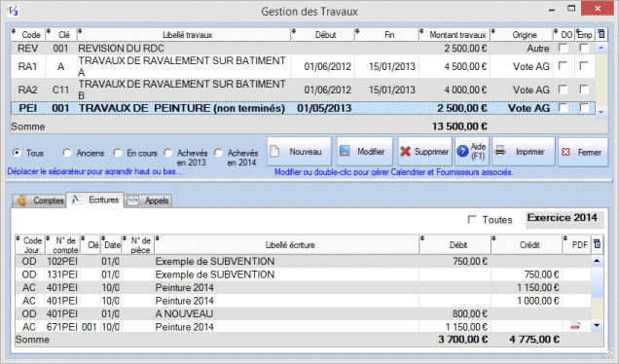
Task: Sort by the Code column header
Action: pyautogui.click(x=28, y=35)
